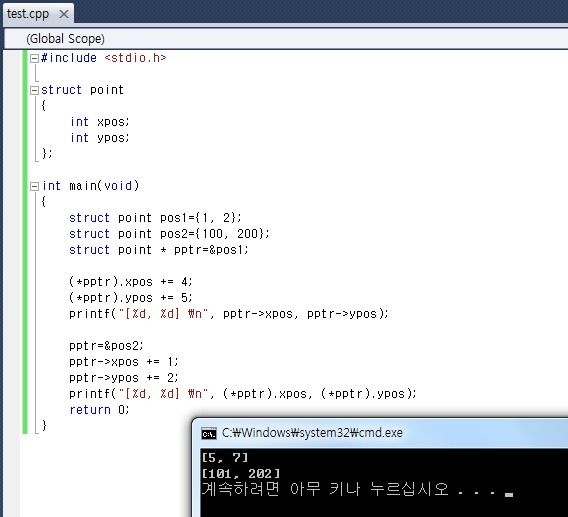568x517 pixels.
Task: Click the '(*pptr).xpos += 4;' line
Action: (x=130, y=282)
